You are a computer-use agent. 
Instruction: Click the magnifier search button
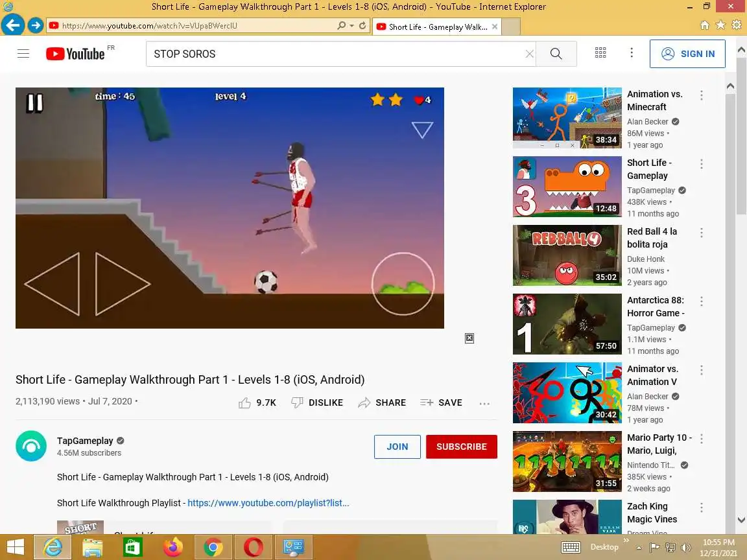point(556,54)
